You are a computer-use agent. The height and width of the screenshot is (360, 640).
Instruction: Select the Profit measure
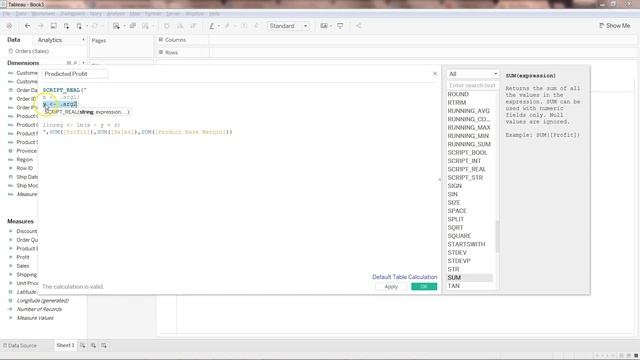tap(22, 257)
